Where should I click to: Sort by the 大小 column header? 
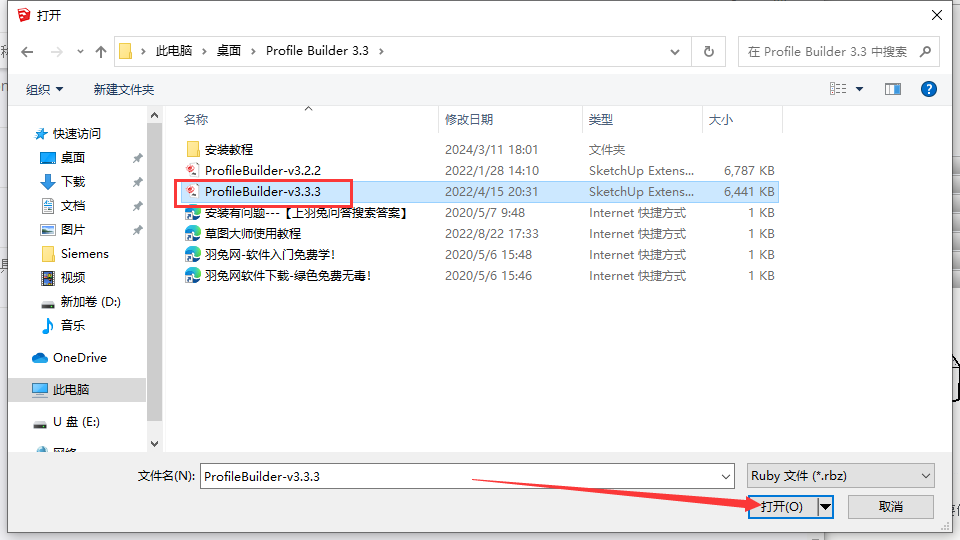[721, 120]
